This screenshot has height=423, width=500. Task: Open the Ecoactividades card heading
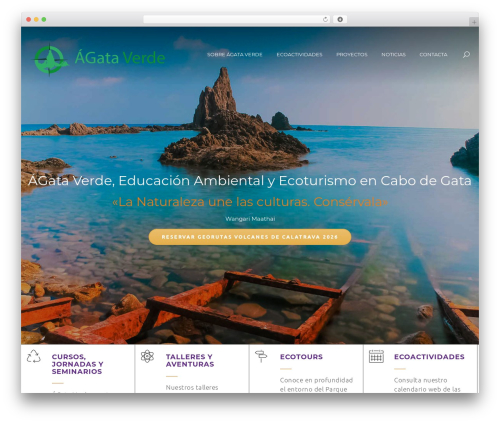tap(429, 357)
